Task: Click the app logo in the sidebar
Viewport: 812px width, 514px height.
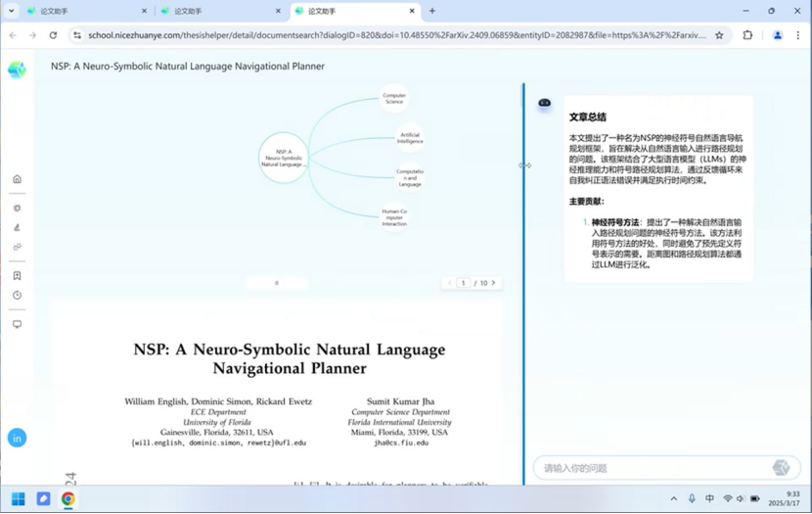Action: pos(17,70)
